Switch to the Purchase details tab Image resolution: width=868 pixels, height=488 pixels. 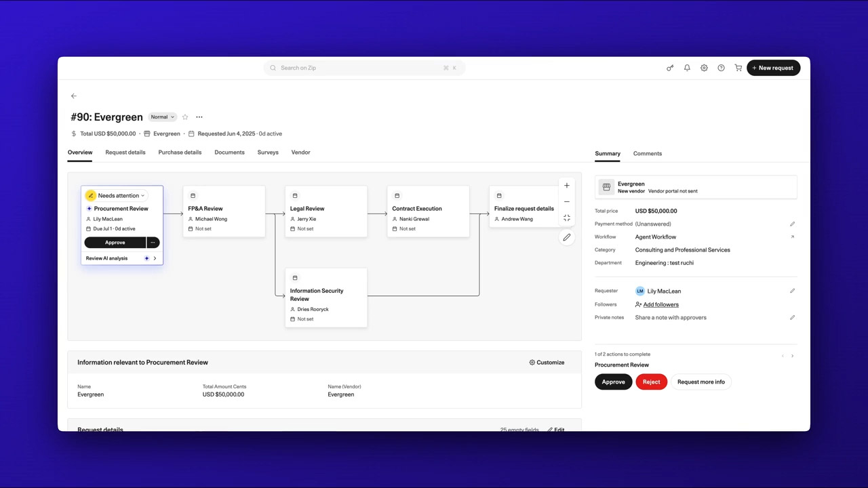tap(180, 152)
